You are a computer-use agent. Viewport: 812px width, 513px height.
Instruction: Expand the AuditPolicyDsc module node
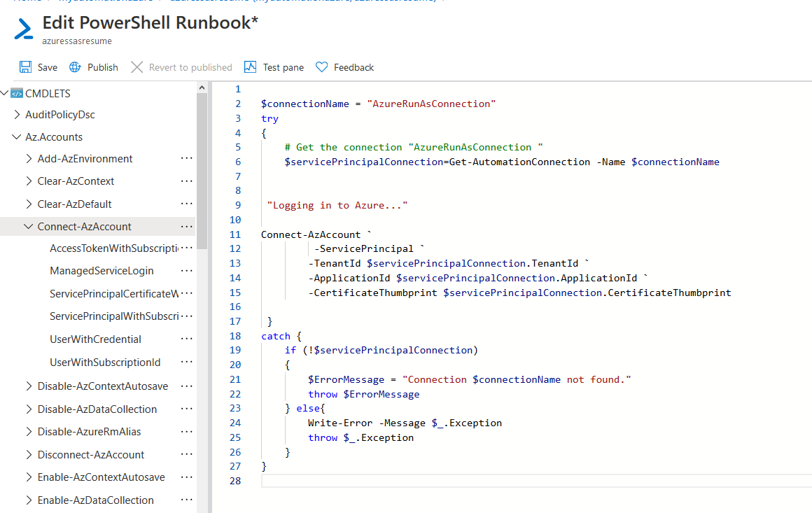[17, 115]
